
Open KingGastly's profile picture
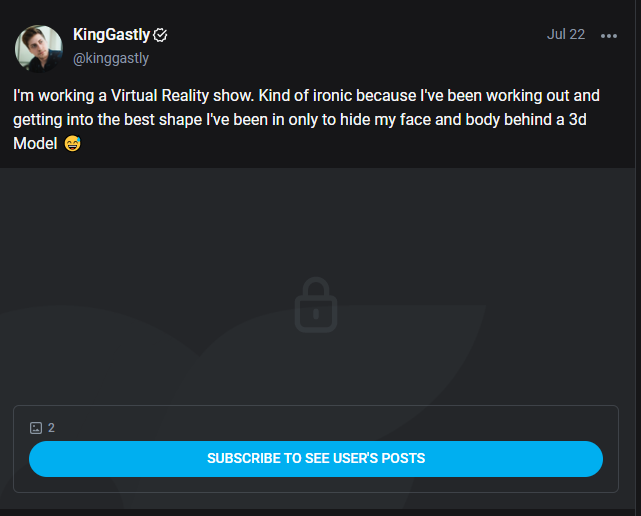click(39, 49)
